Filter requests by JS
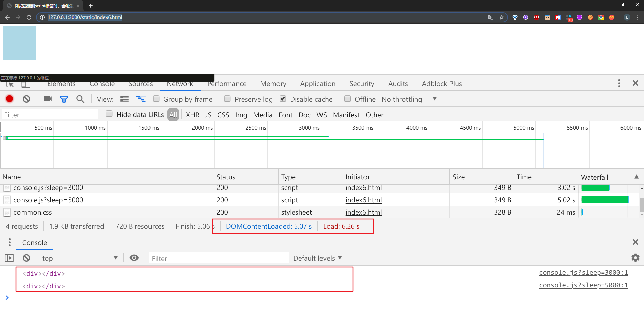This screenshot has height=319, width=644. coord(208,115)
